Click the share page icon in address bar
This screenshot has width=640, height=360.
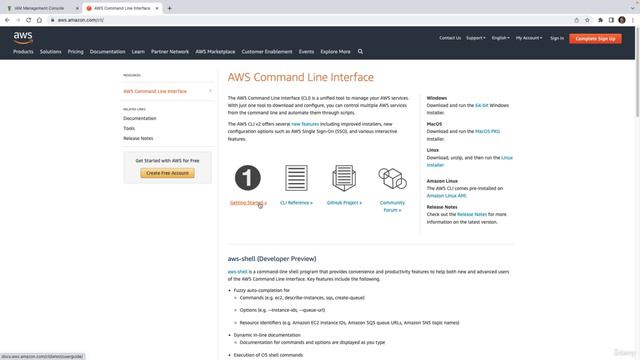pos(576,20)
